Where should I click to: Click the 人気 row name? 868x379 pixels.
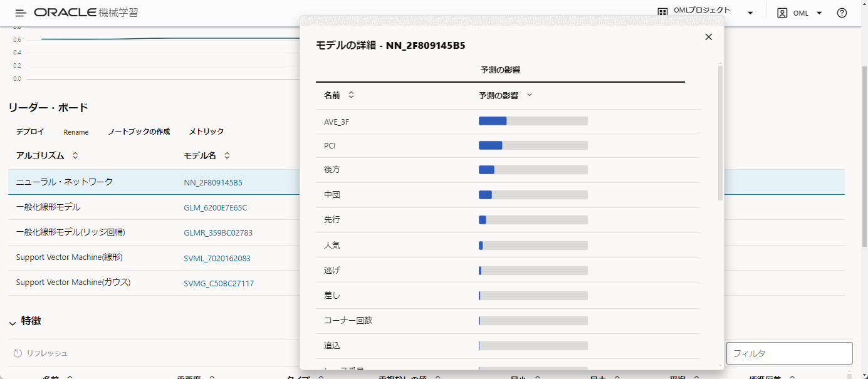coord(332,245)
